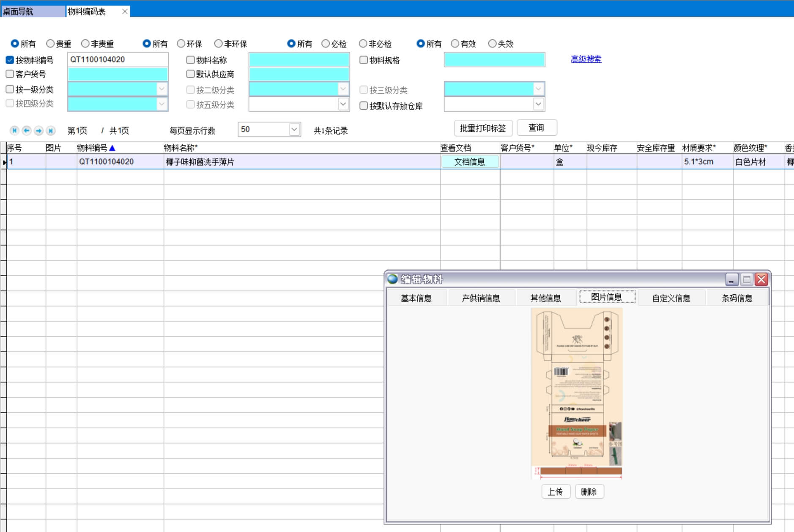Image resolution: width=794 pixels, height=532 pixels.
Task: Click sort arrow on 物料编号 column header
Action: tap(112, 148)
